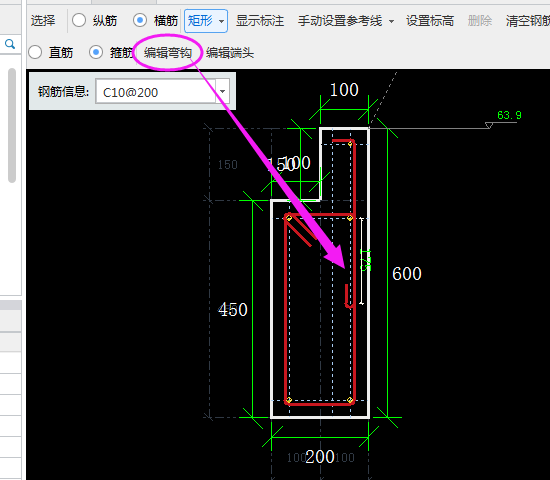Viewport: 550px width, 480px height.
Task: Click the 600 height dimension label
Action: 407,274
